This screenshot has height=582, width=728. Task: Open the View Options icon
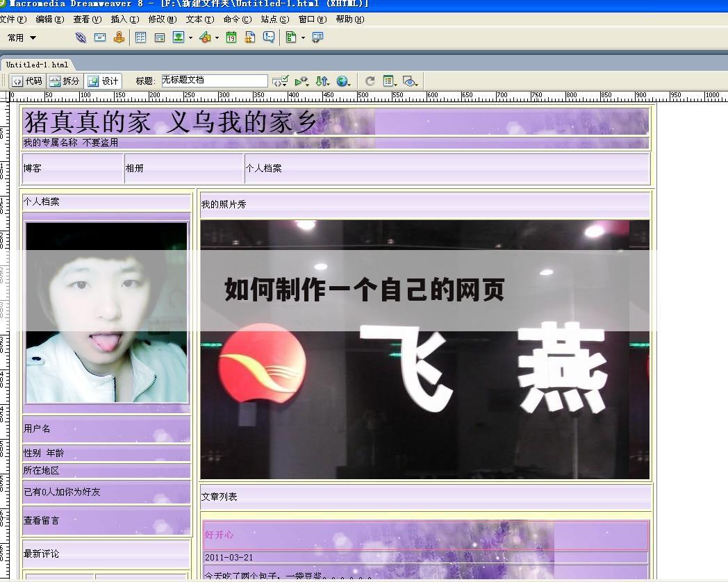click(390, 81)
